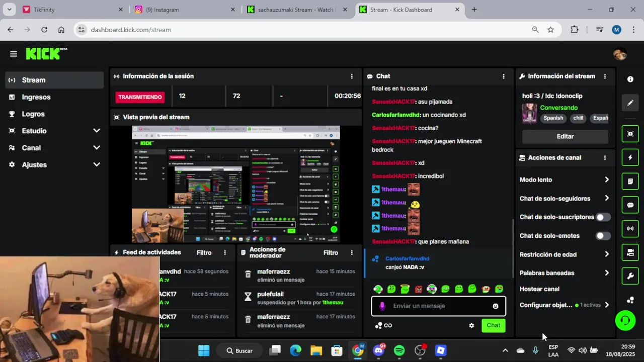Select Logros in the sidebar
The height and width of the screenshot is (362, 644).
(54, 114)
